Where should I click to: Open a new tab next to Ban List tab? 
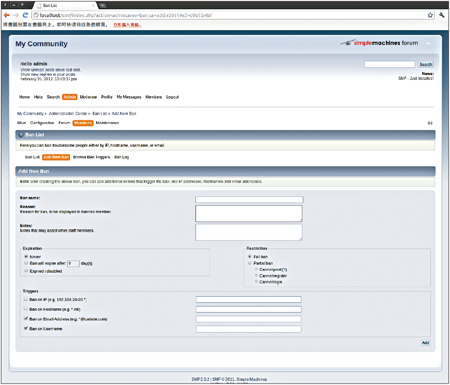coord(102,5)
